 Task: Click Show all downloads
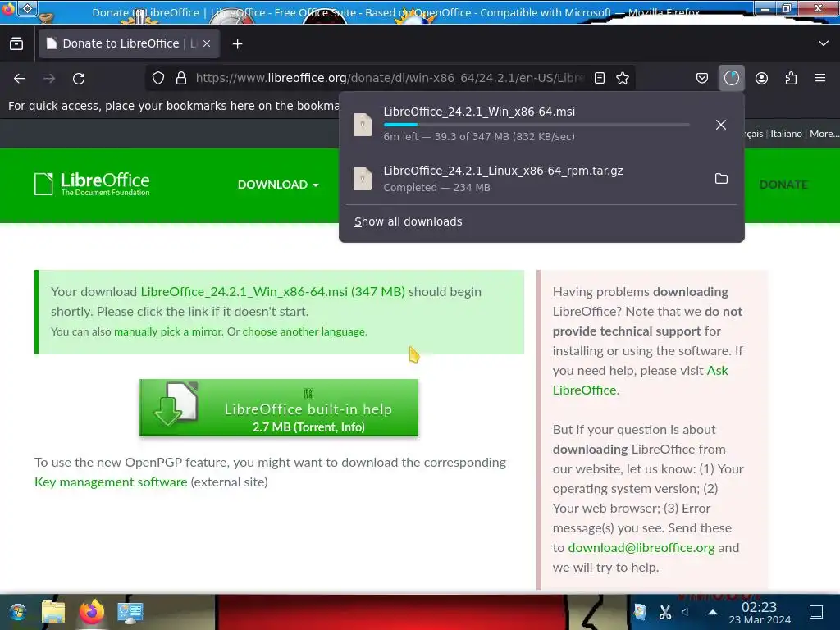click(409, 221)
